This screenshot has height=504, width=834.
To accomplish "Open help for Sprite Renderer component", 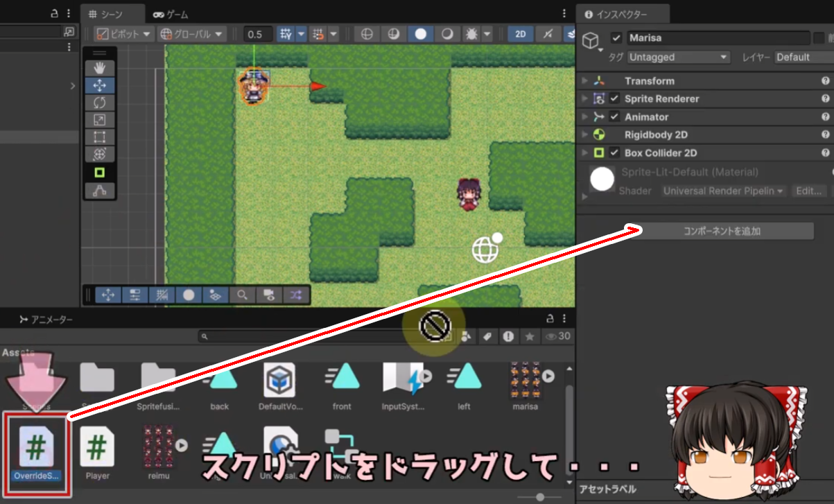I will [826, 99].
